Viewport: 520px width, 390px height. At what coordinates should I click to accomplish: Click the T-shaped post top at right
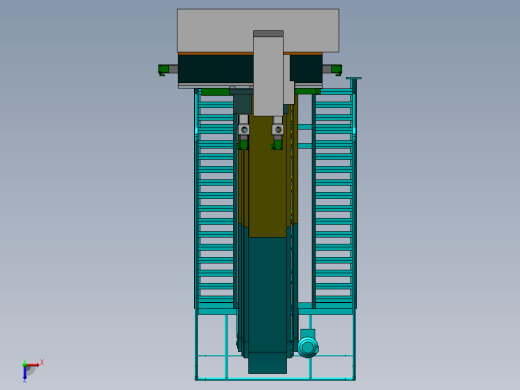(x=354, y=78)
